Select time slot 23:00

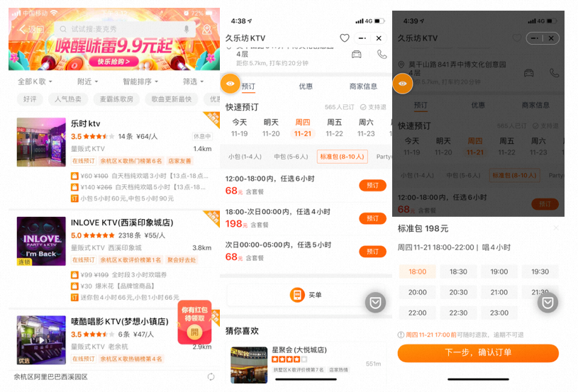point(499,313)
